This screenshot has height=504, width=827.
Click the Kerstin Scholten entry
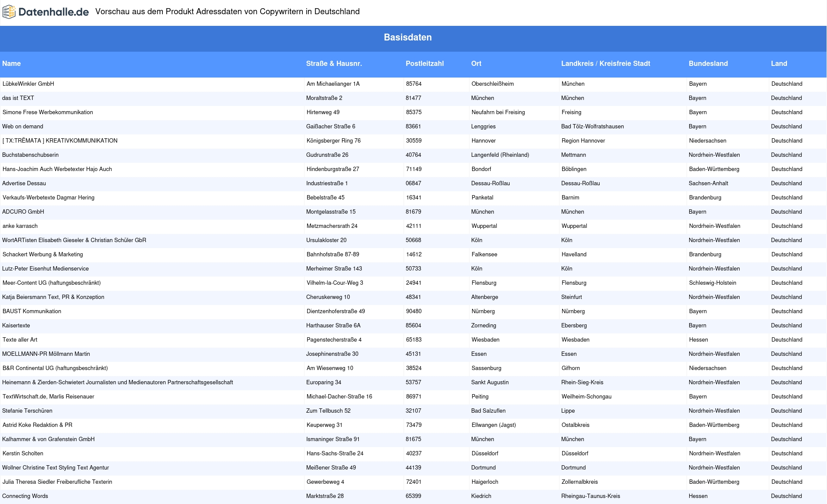pos(23,454)
